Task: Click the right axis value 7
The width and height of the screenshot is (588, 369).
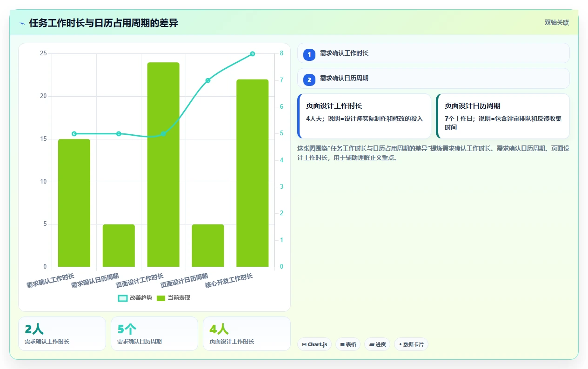Action: (281, 80)
